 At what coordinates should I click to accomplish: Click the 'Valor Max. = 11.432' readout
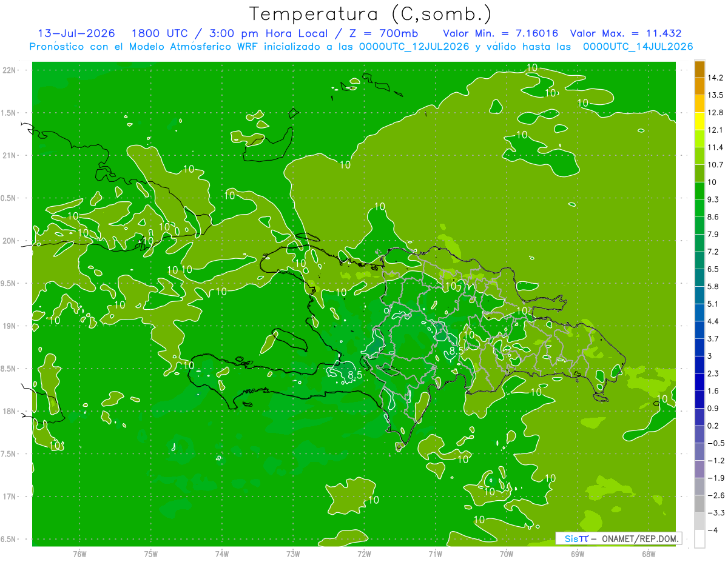pos(627,33)
